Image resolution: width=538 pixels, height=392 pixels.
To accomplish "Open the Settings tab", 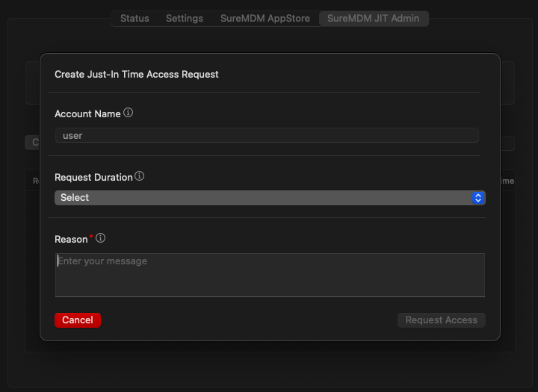I will click(185, 19).
